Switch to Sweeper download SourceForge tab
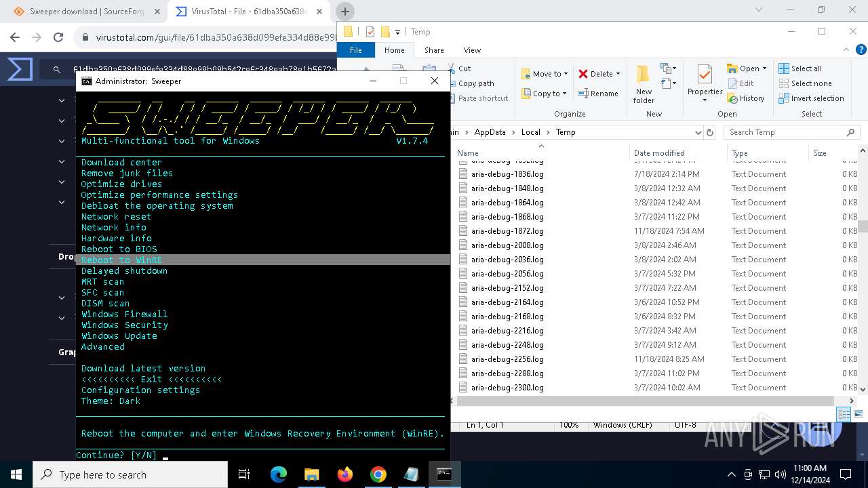This screenshot has height=488, width=868. tap(83, 12)
